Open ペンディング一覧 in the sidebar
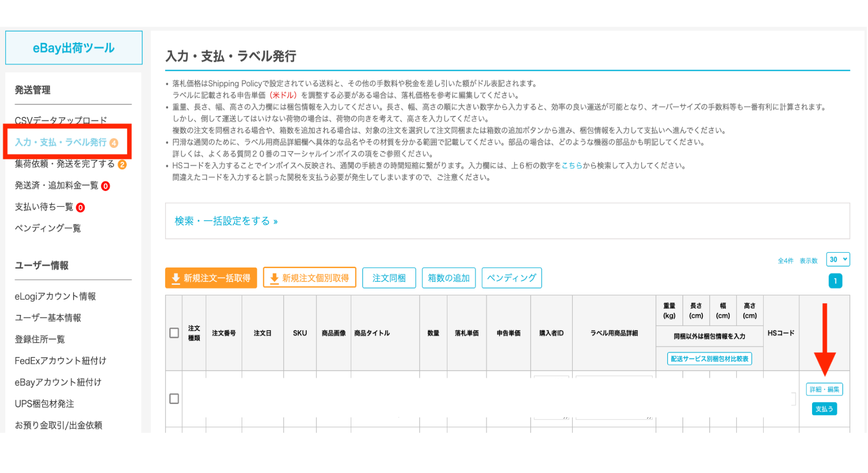 click(48, 228)
